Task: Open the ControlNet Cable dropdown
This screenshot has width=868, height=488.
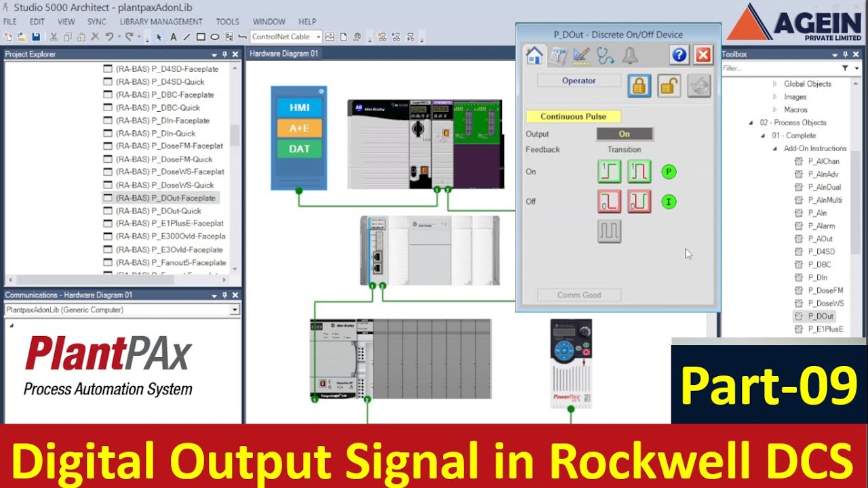Action: tap(319, 37)
